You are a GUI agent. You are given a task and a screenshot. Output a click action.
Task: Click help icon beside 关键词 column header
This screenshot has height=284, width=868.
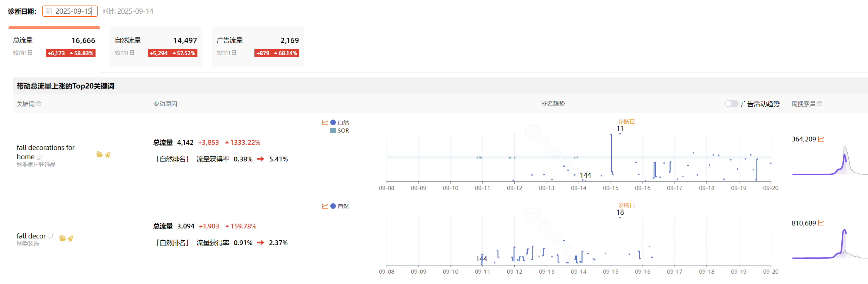[x=39, y=104]
